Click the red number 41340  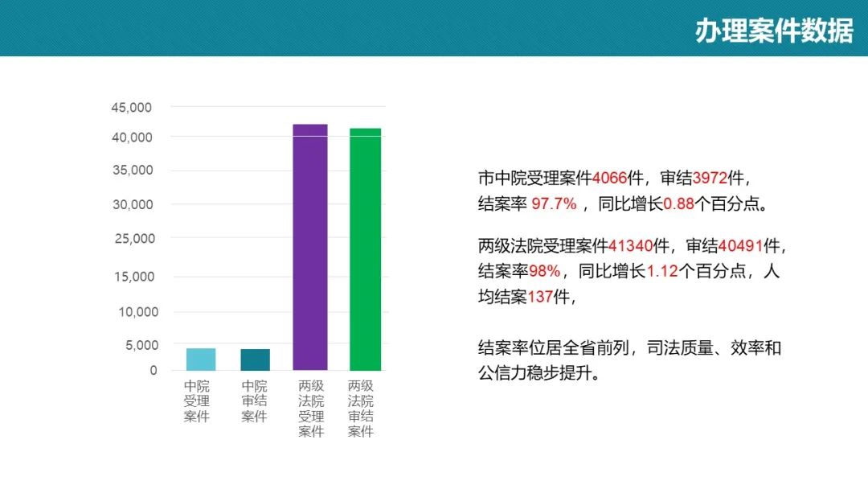[x=630, y=245]
